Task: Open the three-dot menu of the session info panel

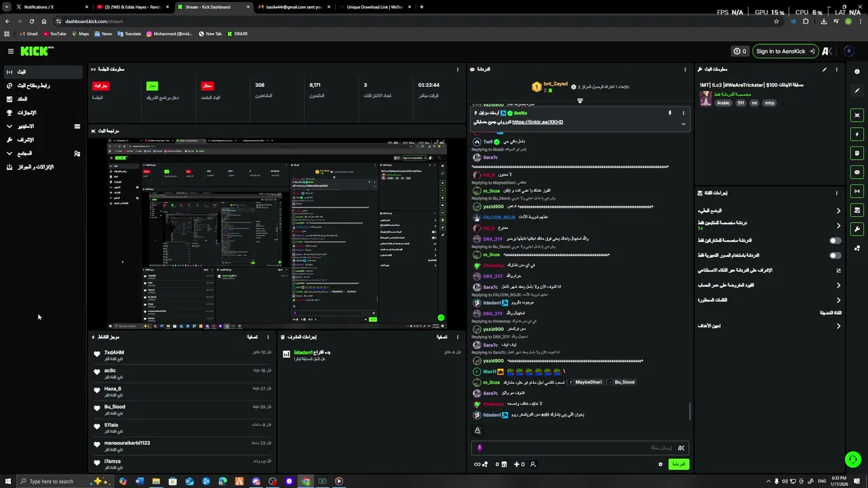Action: (x=457, y=69)
